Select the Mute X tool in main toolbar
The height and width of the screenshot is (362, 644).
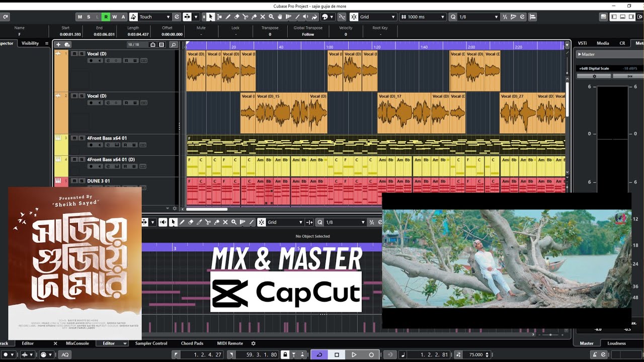click(x=262, y=17)
